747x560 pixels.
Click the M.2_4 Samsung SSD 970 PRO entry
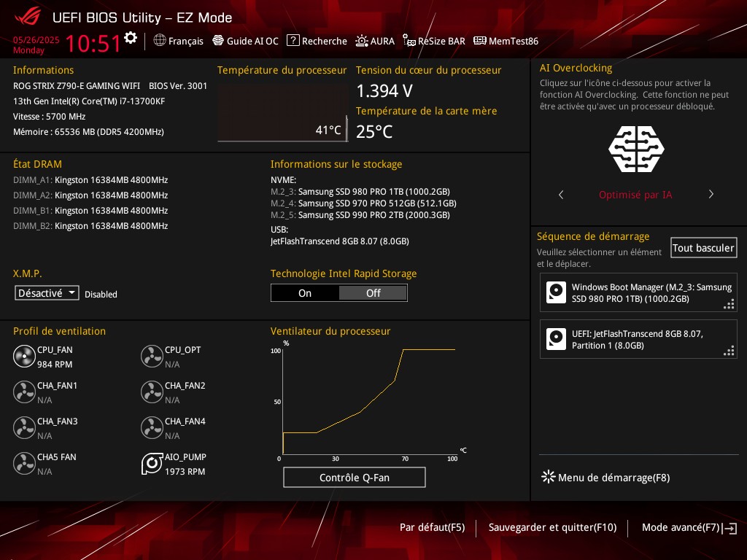click(363, 203)
